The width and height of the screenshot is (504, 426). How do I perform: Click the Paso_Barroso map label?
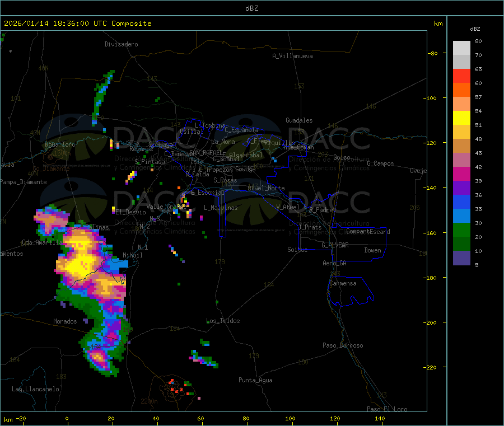tap(343, 345)
